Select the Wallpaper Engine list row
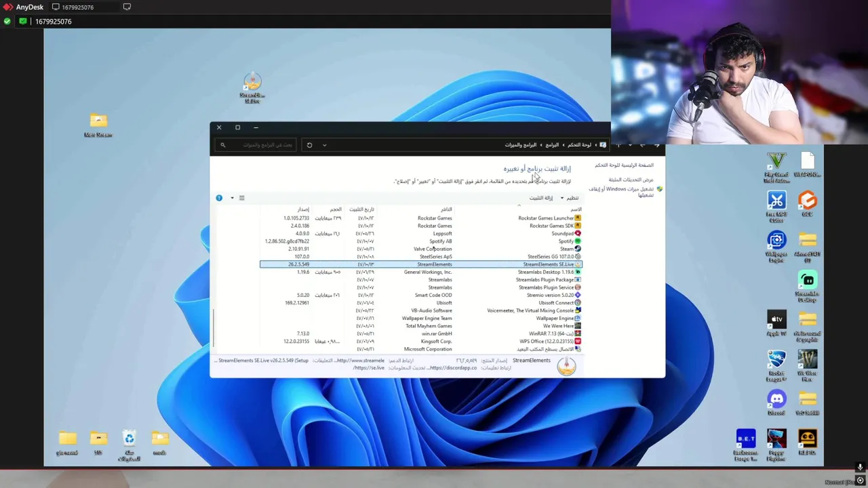The width and height of the screenshot is (868, 488). point(420,319)
